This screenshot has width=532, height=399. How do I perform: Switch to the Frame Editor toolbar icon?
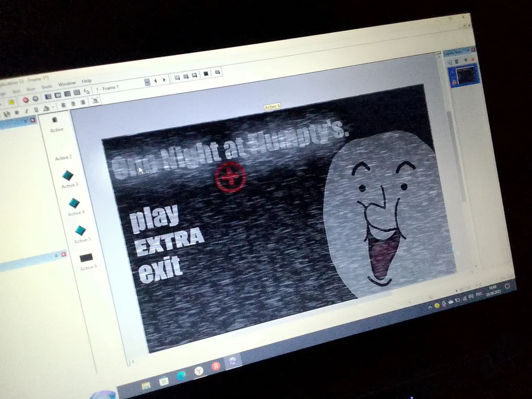point(58,95)
